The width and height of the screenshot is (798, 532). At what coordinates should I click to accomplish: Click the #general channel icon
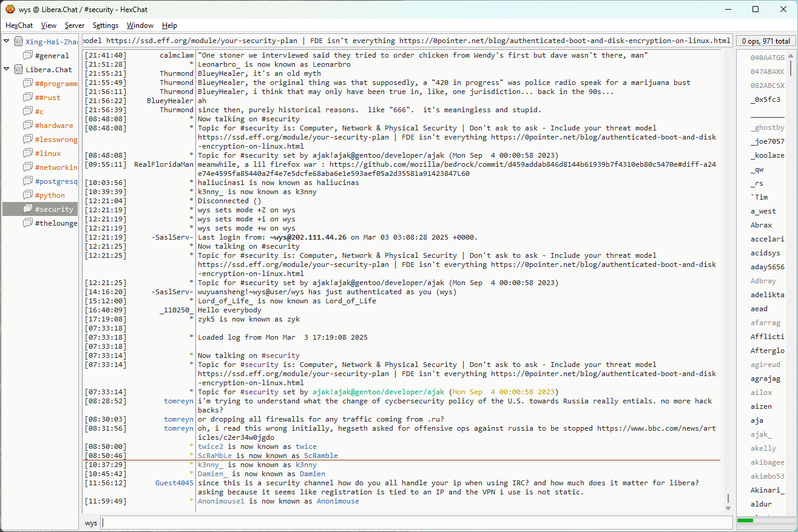coord(28,56)
